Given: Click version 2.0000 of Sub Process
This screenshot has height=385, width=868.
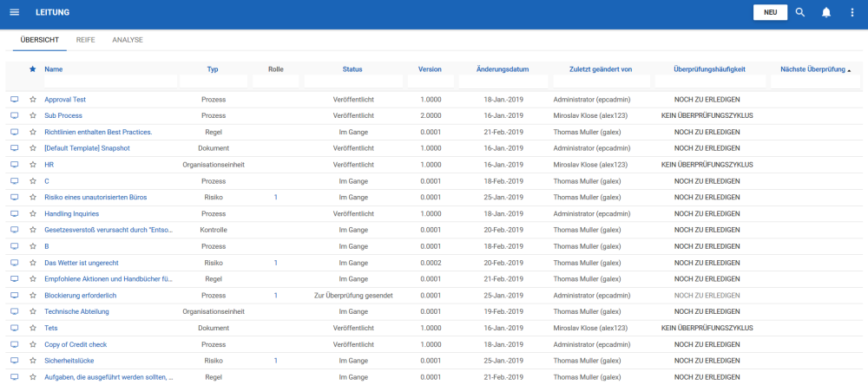Looking at the screenshot, I should pos(431,115).
